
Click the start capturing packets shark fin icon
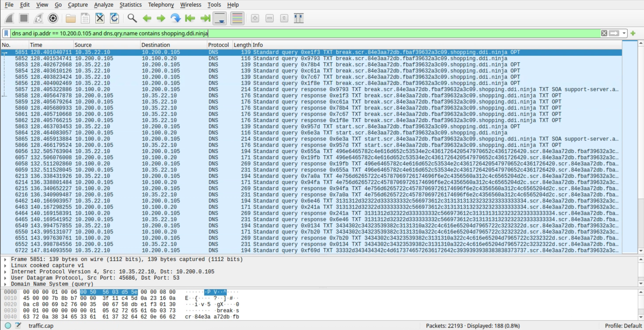10,18
